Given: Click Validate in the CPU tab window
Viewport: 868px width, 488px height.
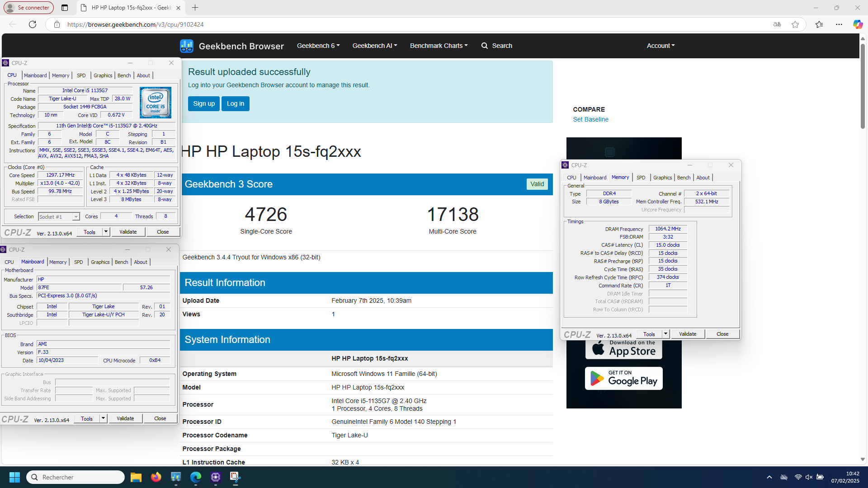Looking at the screenshot, I should (x=128, y=232).
